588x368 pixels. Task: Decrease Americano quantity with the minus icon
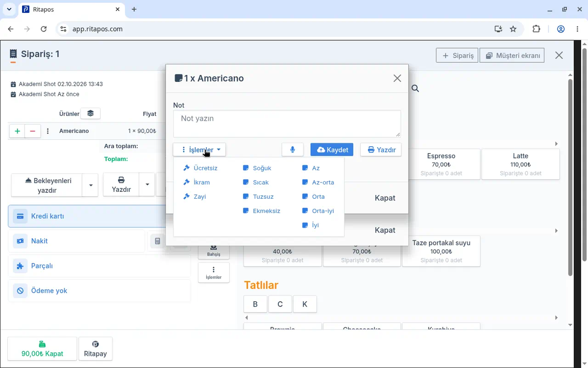pyautogui.click(x=32, y=131)
